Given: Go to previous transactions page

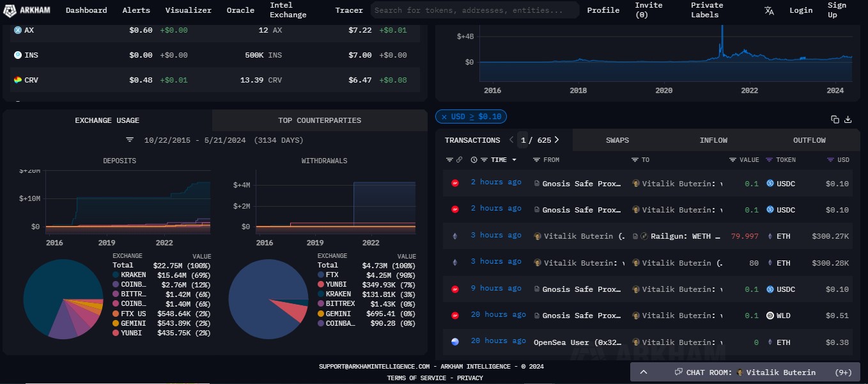Looking at the screenshot, I should pos(511,140).
